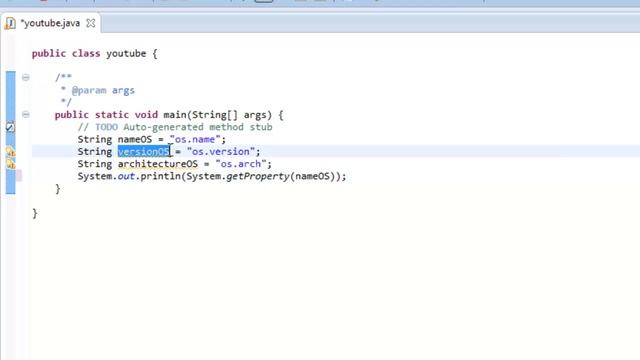Click the warning marker on the versionOS line
This screenshot has width=640, height=360.
[11, 152]
